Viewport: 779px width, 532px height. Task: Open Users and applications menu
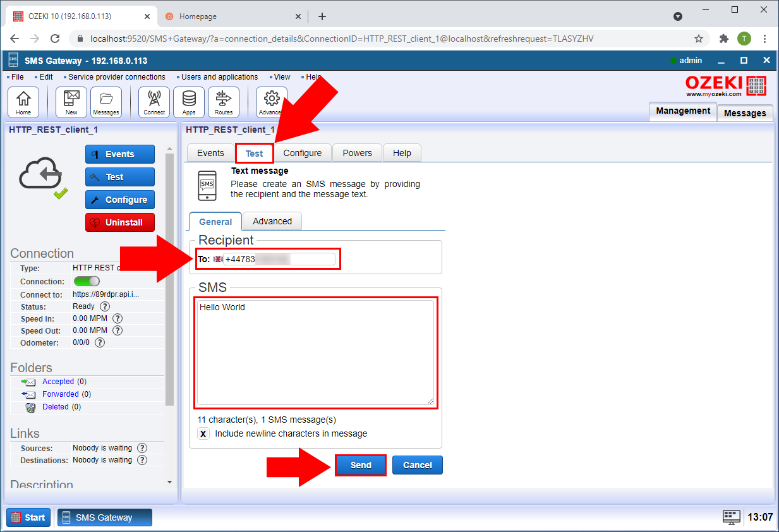(x=219, y=77)
